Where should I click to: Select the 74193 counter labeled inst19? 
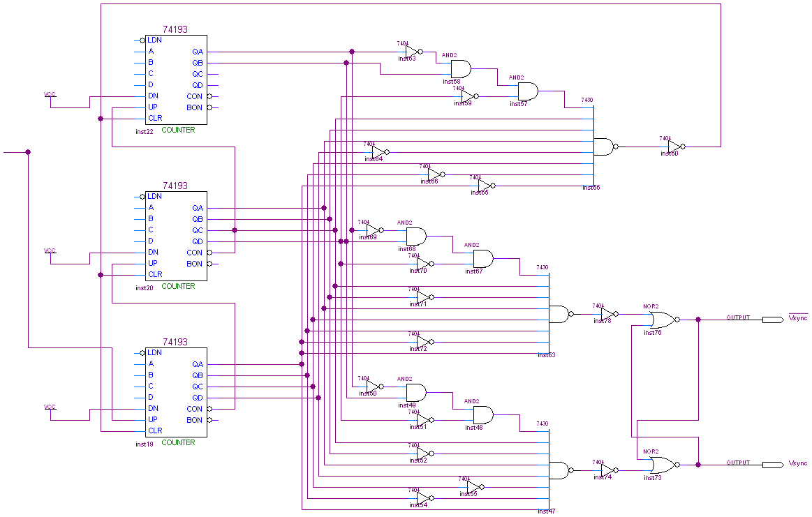(176, 392)
